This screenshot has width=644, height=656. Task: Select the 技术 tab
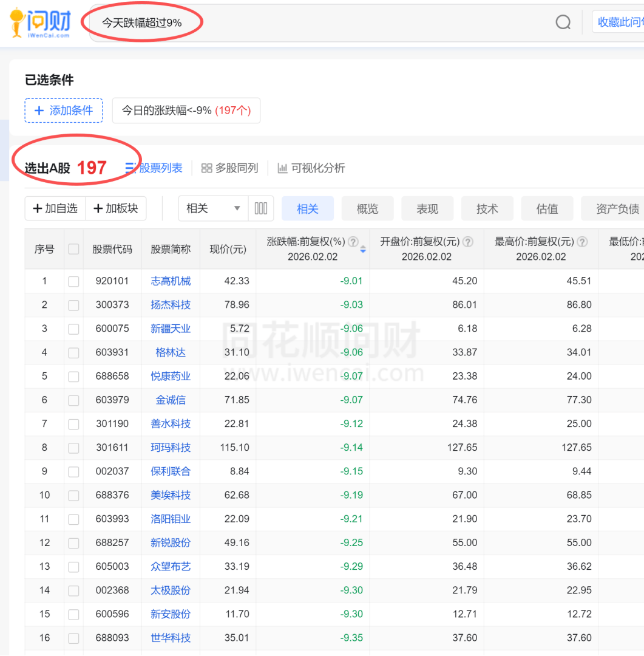(x=487, y=208)
